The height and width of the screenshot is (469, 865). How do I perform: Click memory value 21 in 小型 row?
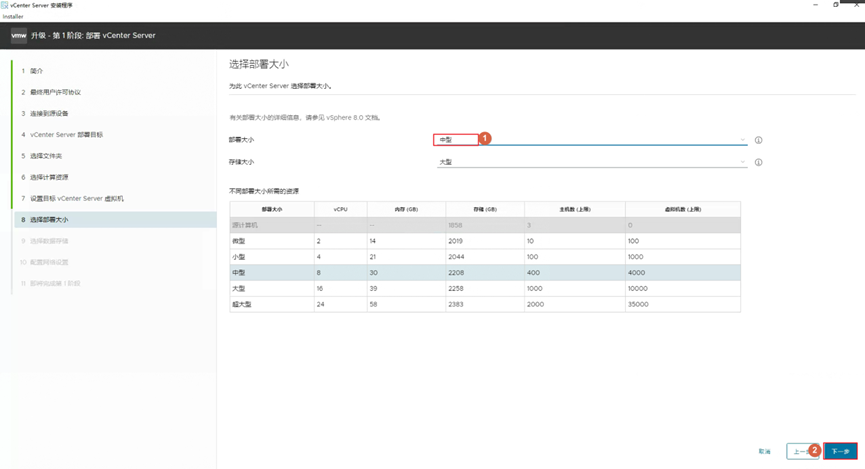click(x=373, y=257)
